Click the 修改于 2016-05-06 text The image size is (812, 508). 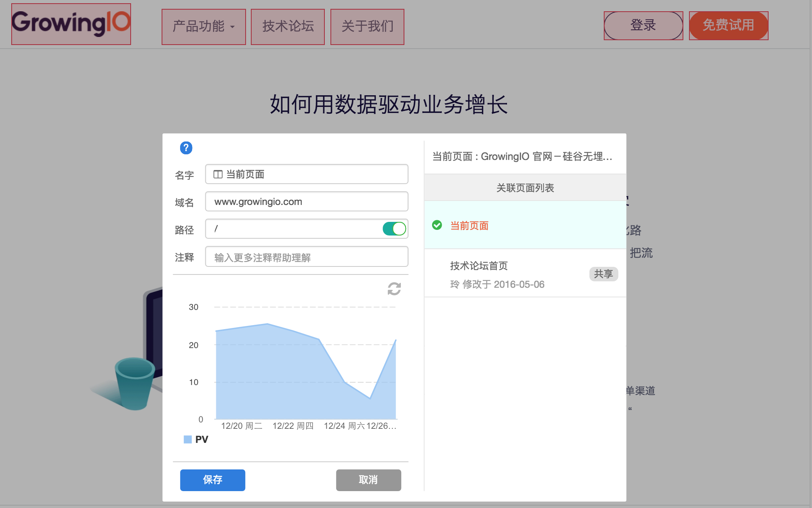503,284
